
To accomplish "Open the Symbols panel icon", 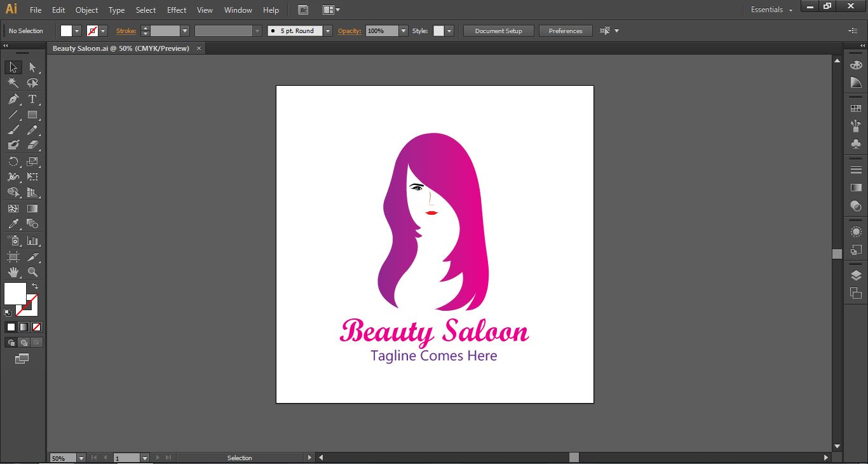I will (856, 144).
